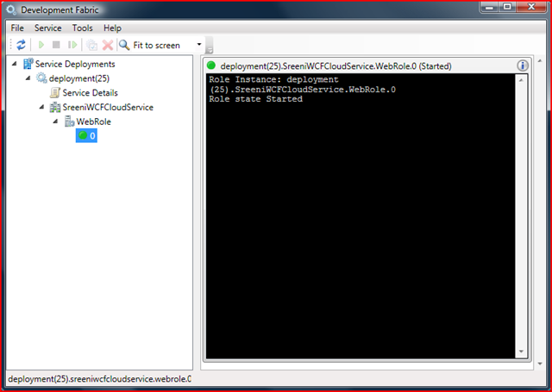This screenshot has width=552, height=392.
Task: Open the Tools menu
Action: coord(83,28)
